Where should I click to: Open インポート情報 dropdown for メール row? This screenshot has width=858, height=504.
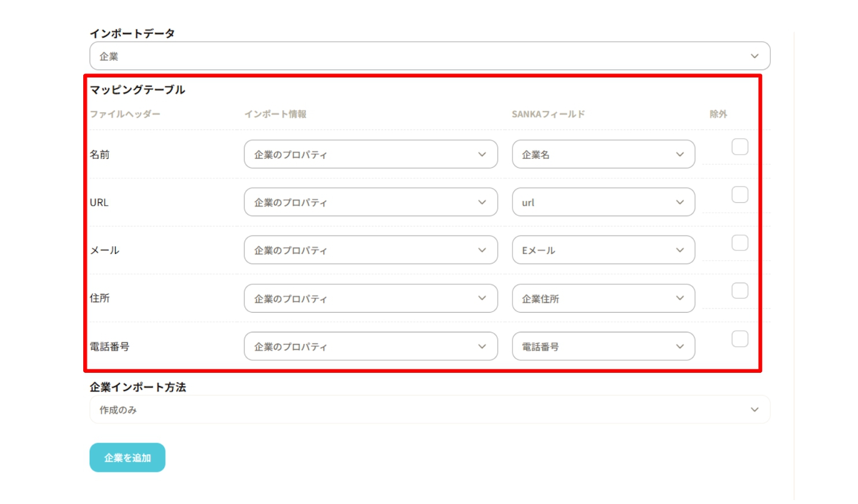370,250
